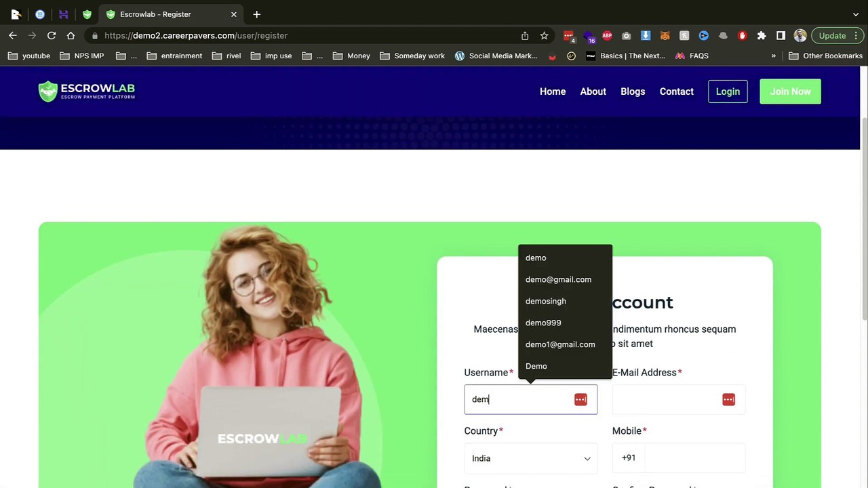Open the ABP ad blocker extension

607,35
